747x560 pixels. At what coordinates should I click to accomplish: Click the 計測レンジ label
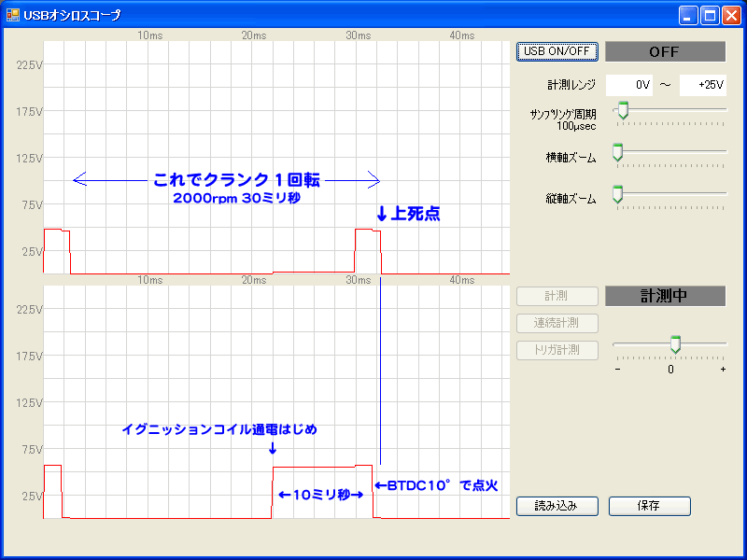pos(571,85)
